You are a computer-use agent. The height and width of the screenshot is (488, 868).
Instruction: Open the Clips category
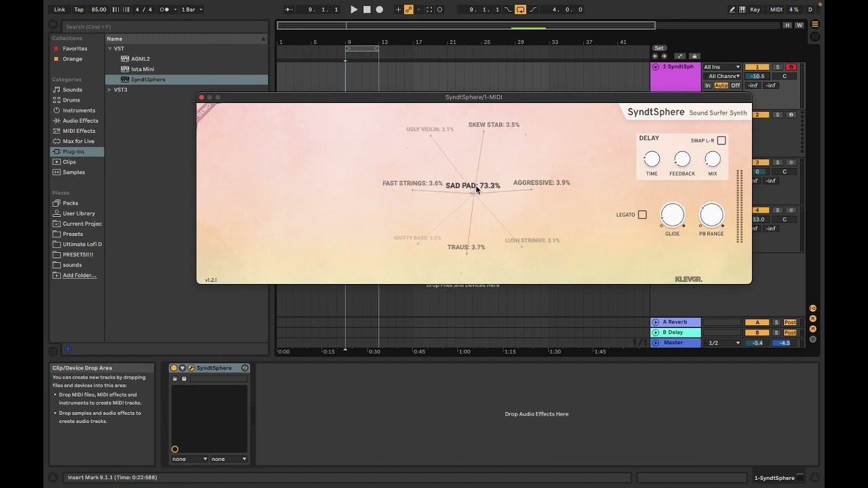(x=69, y=162)
